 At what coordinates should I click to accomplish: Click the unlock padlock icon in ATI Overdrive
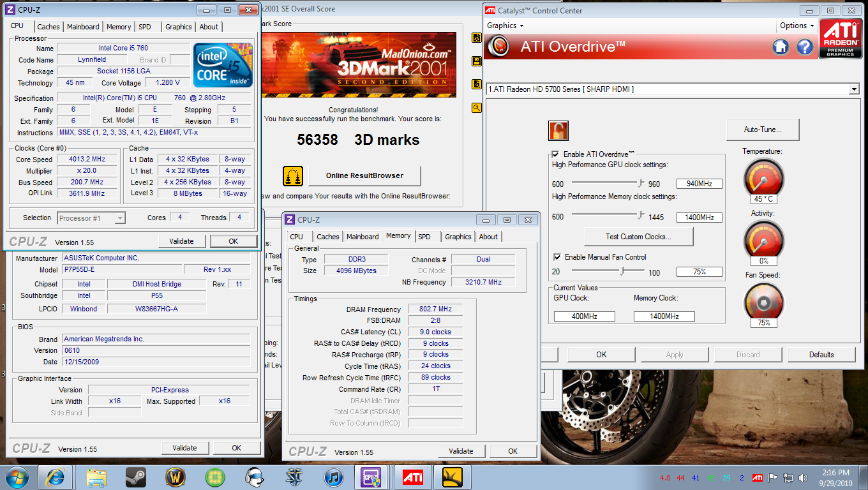[x=558, y=131]
